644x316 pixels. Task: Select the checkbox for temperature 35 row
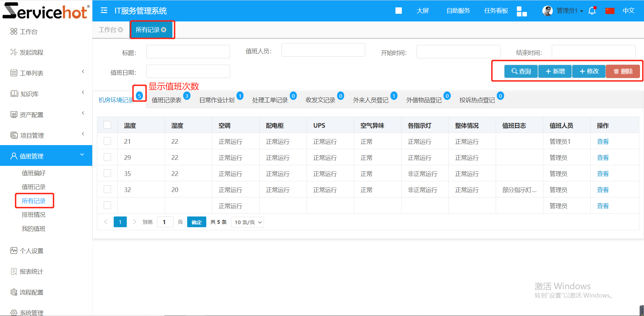(107, 173)
